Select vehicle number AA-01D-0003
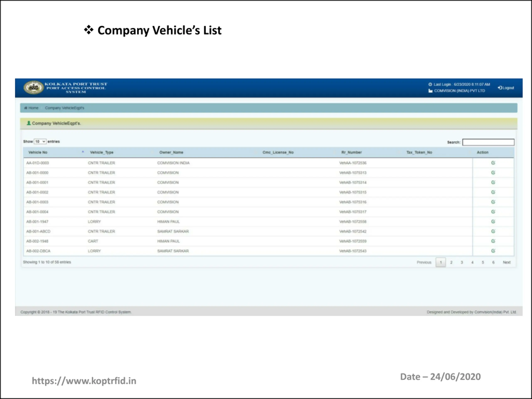 [x=38, y=163]
